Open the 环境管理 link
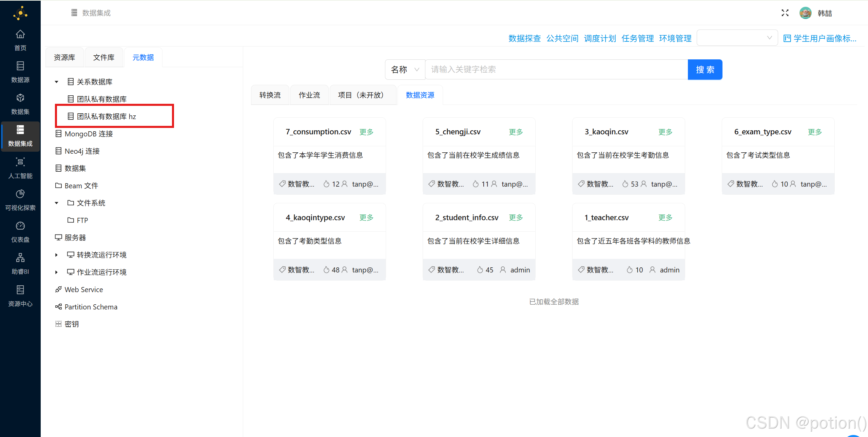Image resolution: width=868 pixels, height=437 pixels. [x=675, y=38]
